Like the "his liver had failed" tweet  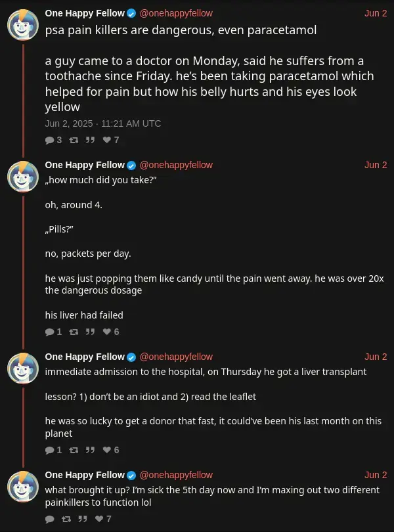(108, 332)
